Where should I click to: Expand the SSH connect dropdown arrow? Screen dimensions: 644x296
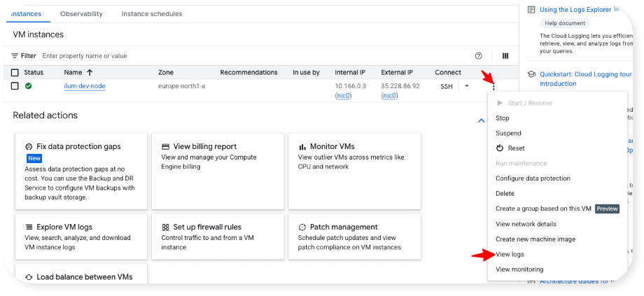(467, 86)
